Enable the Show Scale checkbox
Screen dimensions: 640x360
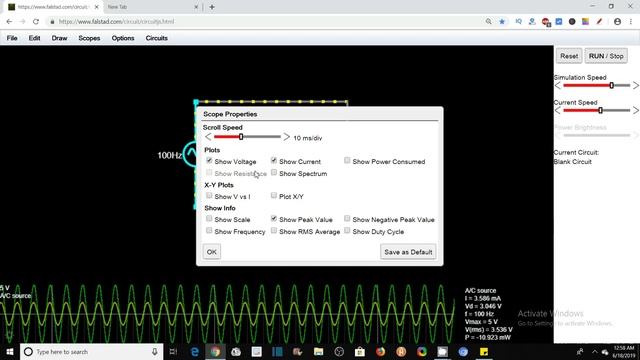(209, 218)
